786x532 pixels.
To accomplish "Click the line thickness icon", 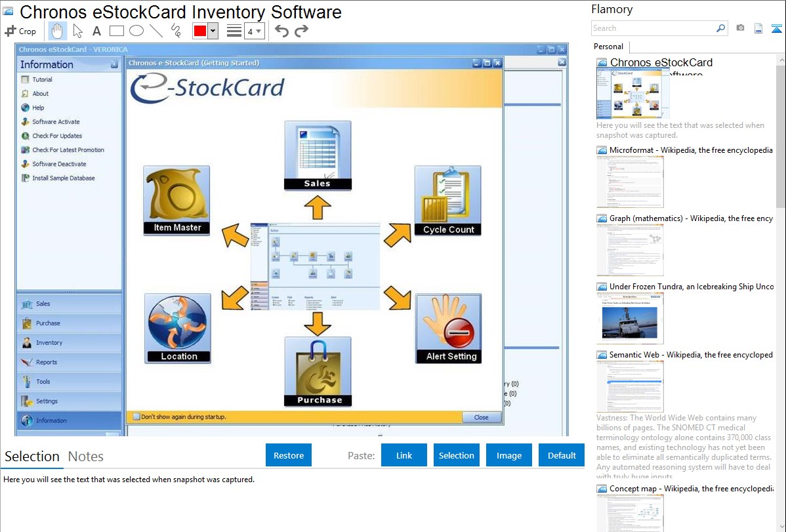I will (234, 31).
